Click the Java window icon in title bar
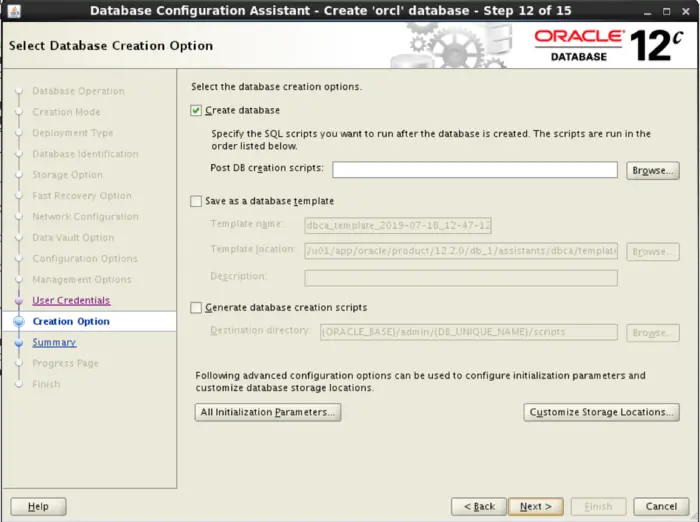The image size is (700, 522). [14, 11]
